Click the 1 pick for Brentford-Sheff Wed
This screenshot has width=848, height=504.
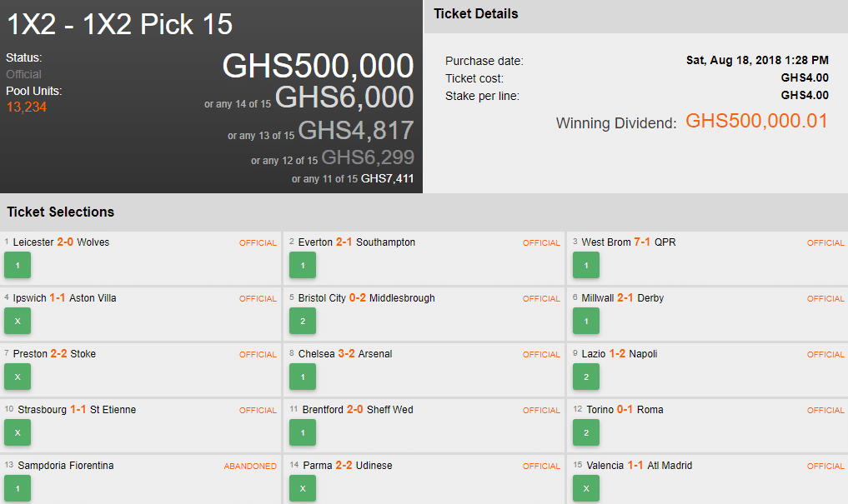tap(303, 433)
